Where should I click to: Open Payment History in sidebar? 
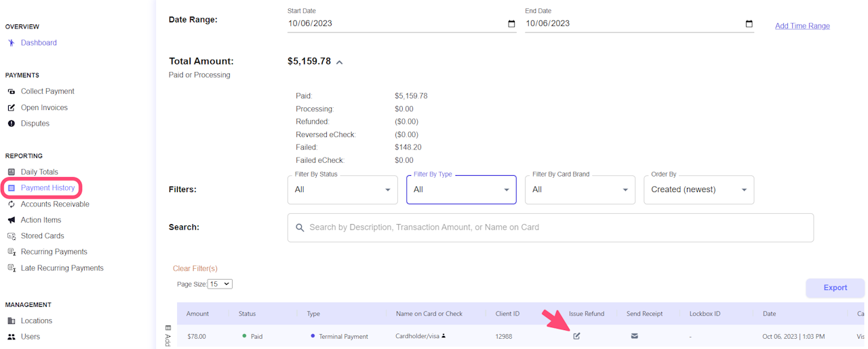tap(47, 188)
